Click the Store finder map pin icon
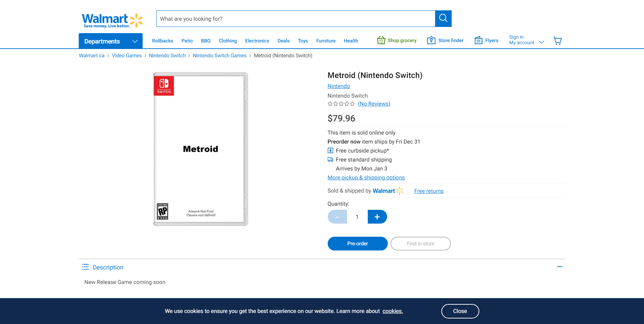The height and width of the screenshot is (324, 644). [431, 40]
